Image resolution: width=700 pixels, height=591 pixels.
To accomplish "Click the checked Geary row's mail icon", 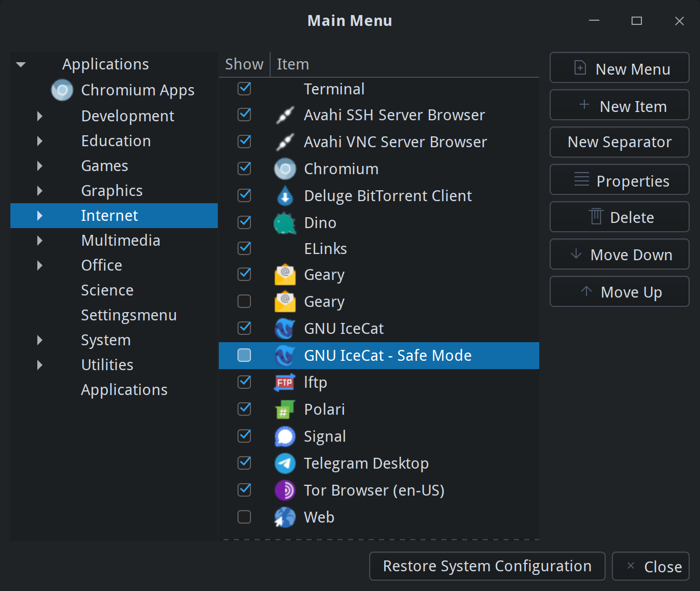I will click(x=285, y=275).
